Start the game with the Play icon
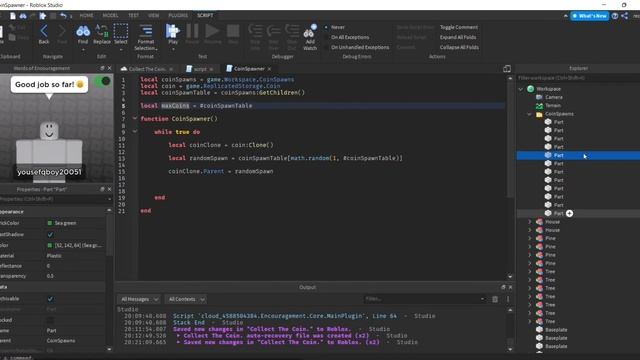Viewport: 640px width, 360px height. [x=173, y=31]
